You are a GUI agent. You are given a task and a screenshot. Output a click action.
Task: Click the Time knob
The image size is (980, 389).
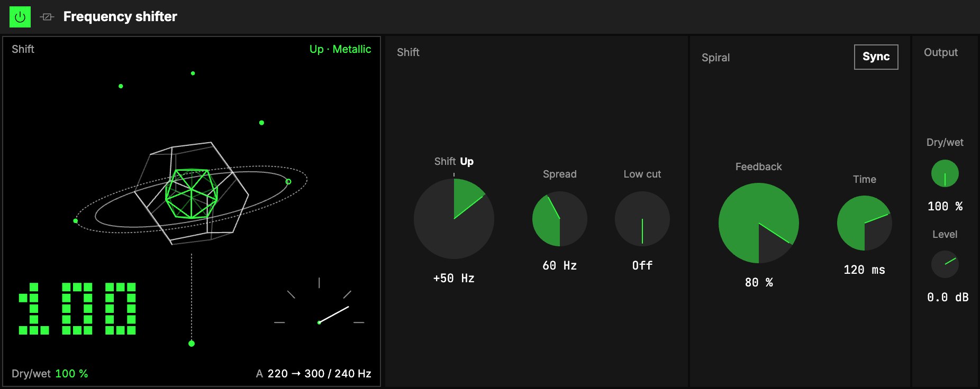[865, 223]
